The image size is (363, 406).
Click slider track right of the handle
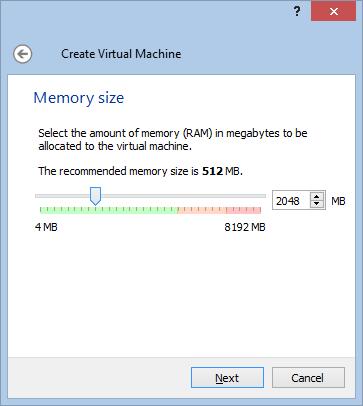click(x=183, y=196)
